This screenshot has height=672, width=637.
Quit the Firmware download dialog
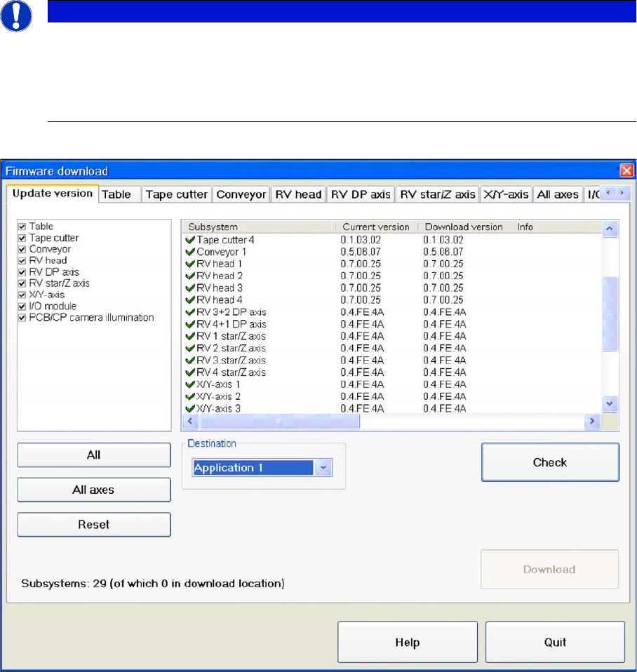click(x=555, y=642)
